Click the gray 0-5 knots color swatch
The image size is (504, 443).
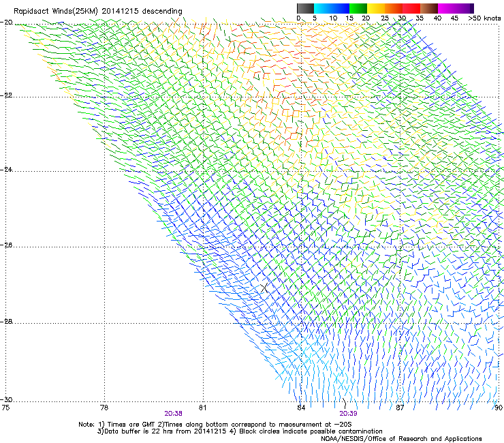click(305, 8)
